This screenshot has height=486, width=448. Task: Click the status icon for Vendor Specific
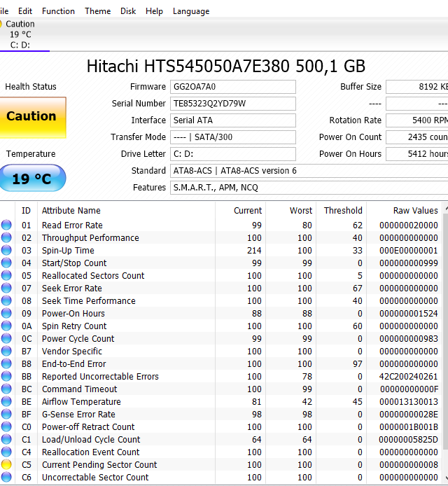click(6, 351)
